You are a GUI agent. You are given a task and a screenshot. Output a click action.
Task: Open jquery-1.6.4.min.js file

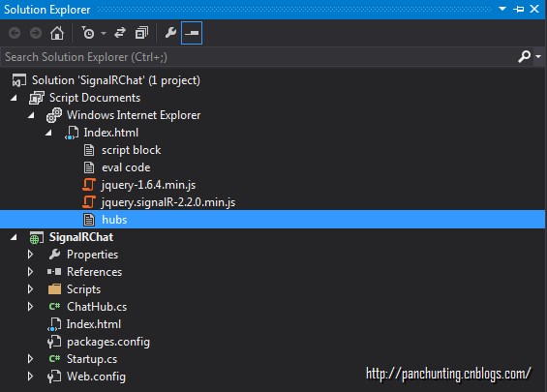pos(149,185)
